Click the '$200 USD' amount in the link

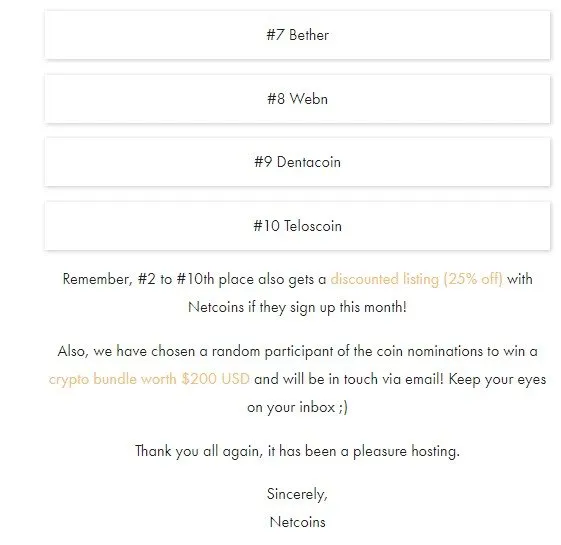point(215,379)
